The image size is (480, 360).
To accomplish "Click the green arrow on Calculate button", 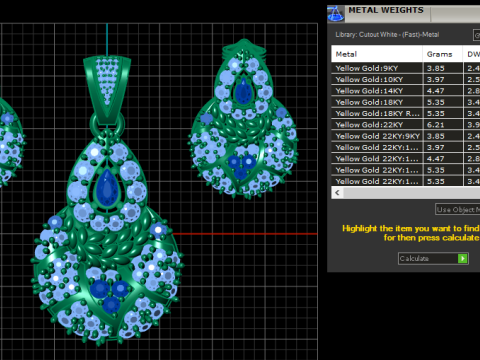I will pos(462,258).
